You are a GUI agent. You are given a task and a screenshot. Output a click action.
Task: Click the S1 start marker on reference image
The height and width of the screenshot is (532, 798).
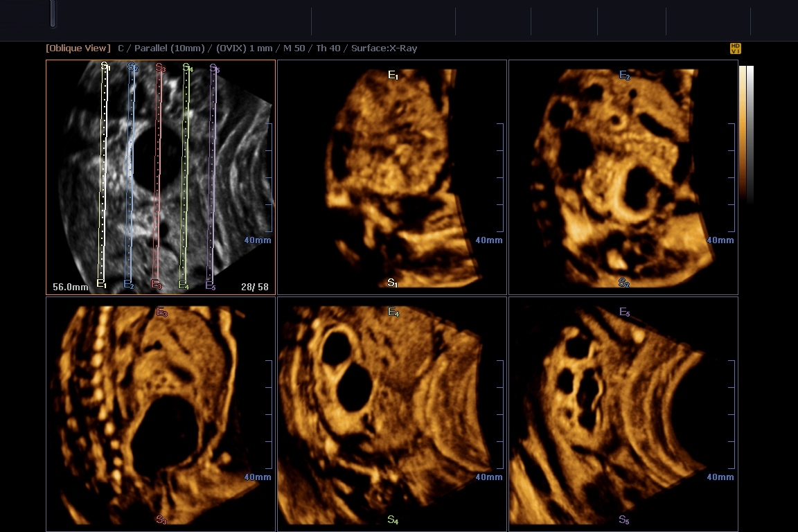point(105,66)
